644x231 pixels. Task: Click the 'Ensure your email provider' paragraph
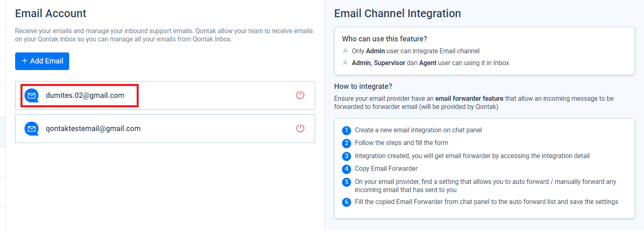tap(474, 103)
